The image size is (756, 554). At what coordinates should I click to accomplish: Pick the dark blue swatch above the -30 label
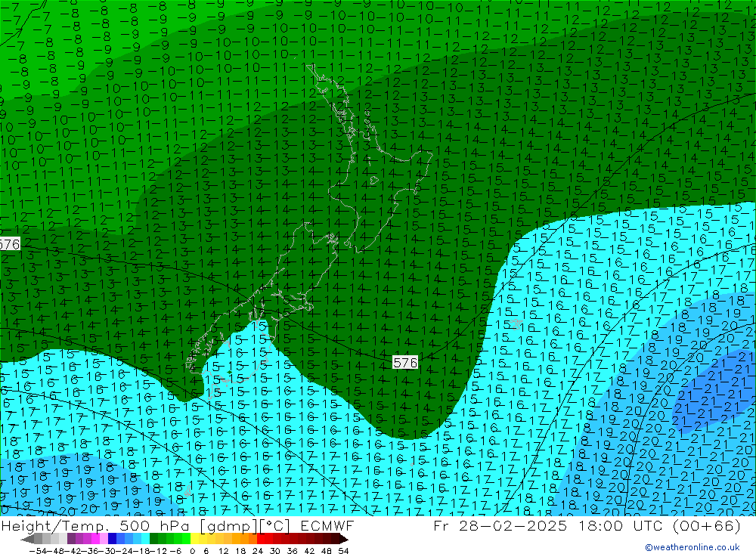(112, 539)
